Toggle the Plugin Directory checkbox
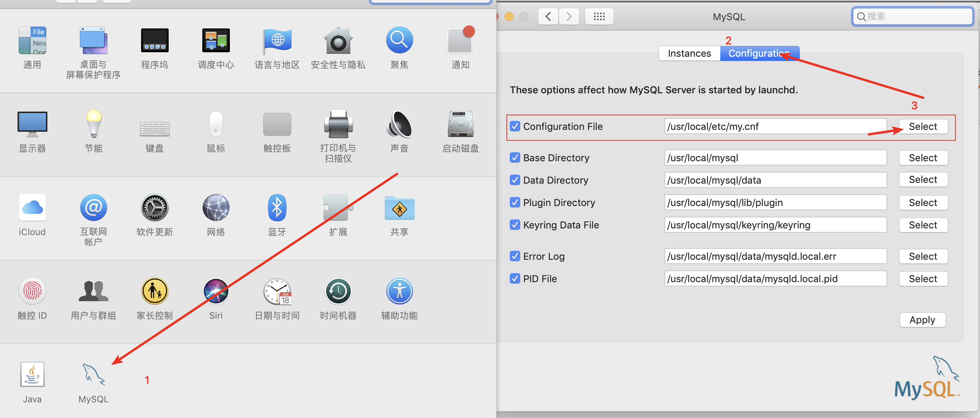Viewport: 980px width, 418px height. [x=515, y=202]
